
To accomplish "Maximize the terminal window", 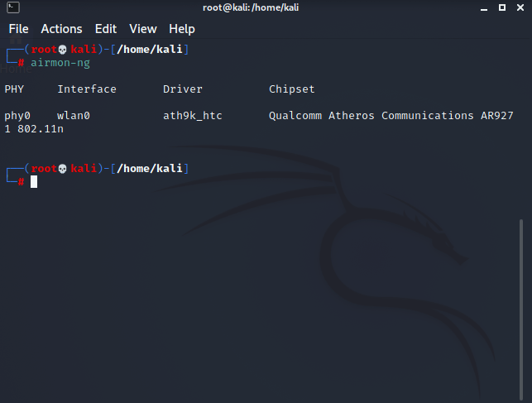I will pyautogui.click(x=502, y=7).
